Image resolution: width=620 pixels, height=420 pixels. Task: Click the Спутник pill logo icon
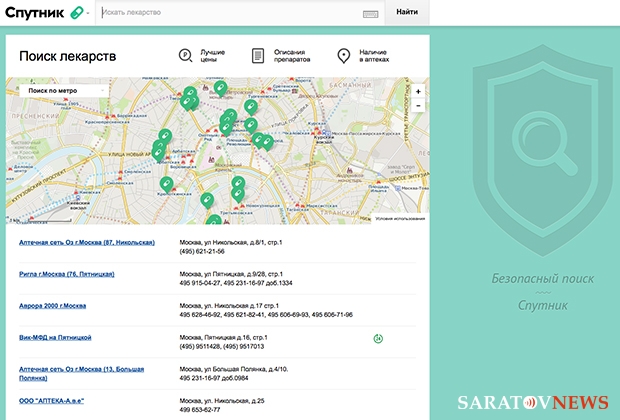[76, 13]
